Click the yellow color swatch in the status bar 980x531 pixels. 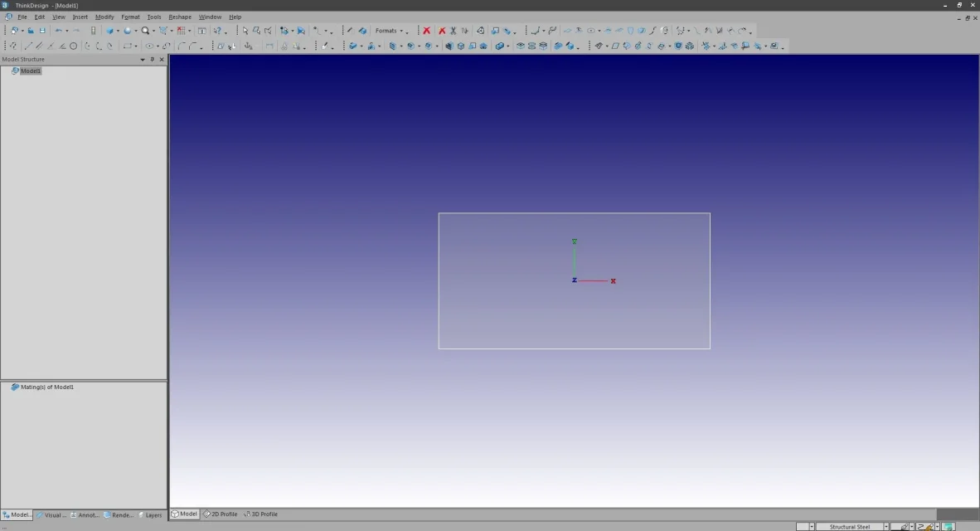[x=929, y=526]
